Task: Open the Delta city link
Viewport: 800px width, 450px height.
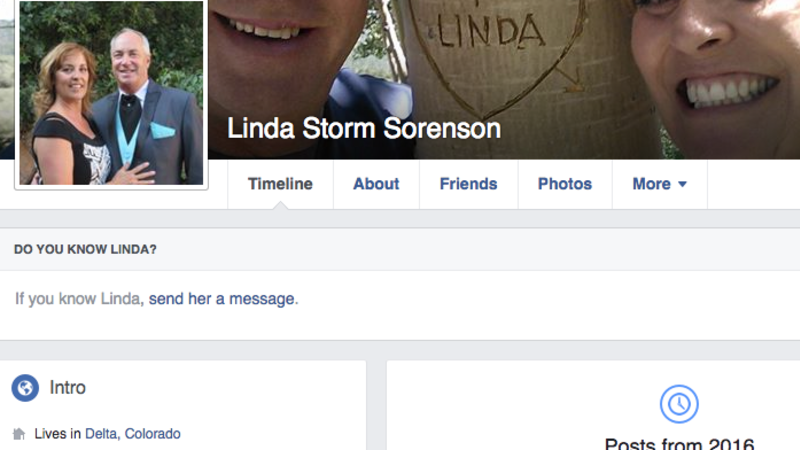Action: click(x=101, y=434)
